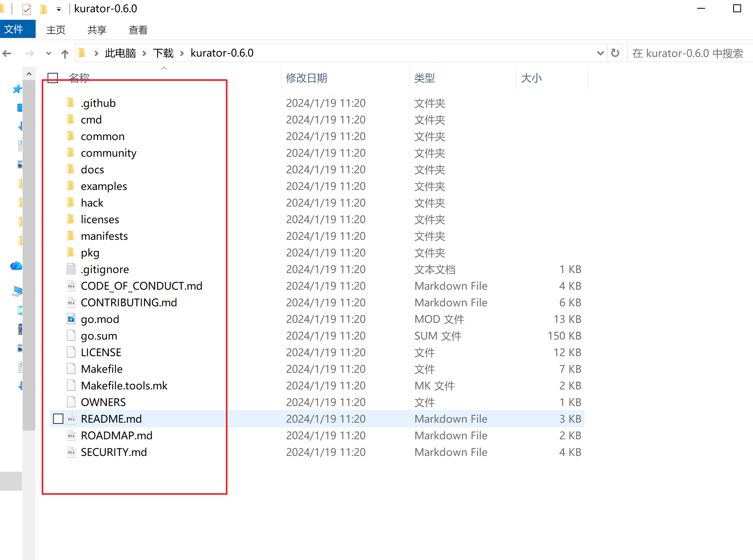The height and width of the screenshot is (560, 753).
Task: Go back using the back arrow
Action: (x=7, y=53)
